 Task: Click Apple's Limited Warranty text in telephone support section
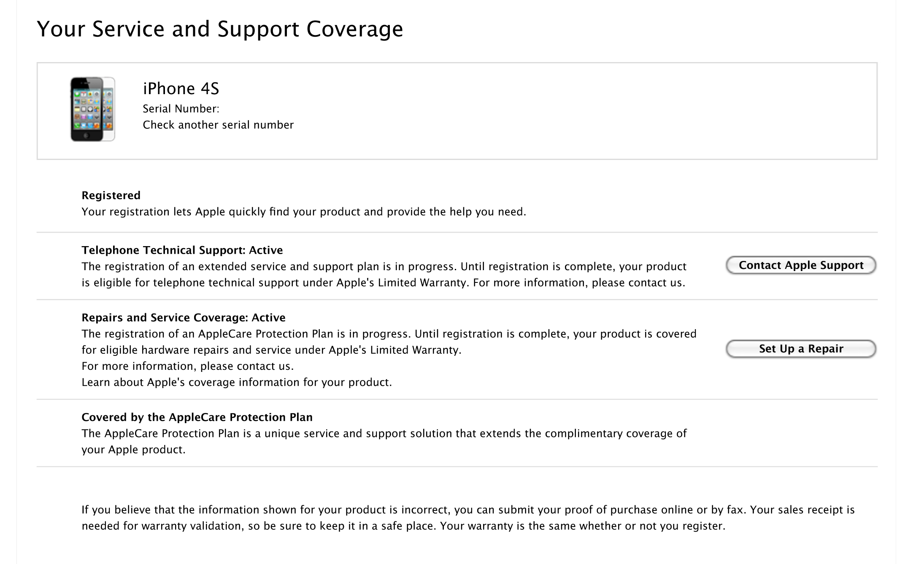[403, 283]
